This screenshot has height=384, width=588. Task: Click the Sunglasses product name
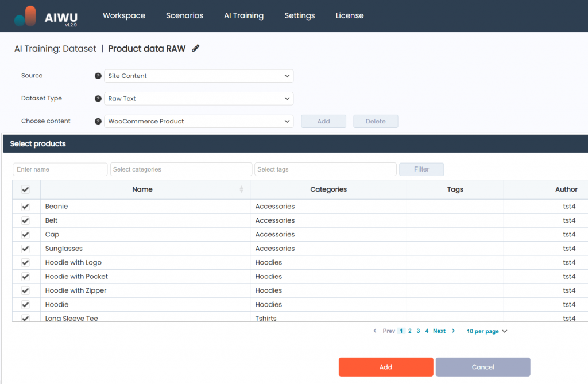tap(64, 249)
